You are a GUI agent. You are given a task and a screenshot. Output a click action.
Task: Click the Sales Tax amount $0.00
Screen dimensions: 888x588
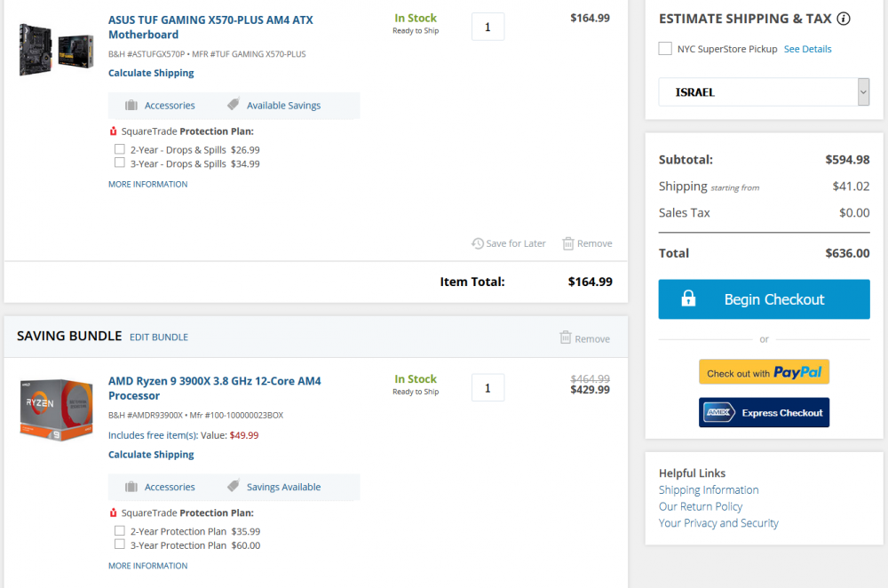tap(854, 213)
